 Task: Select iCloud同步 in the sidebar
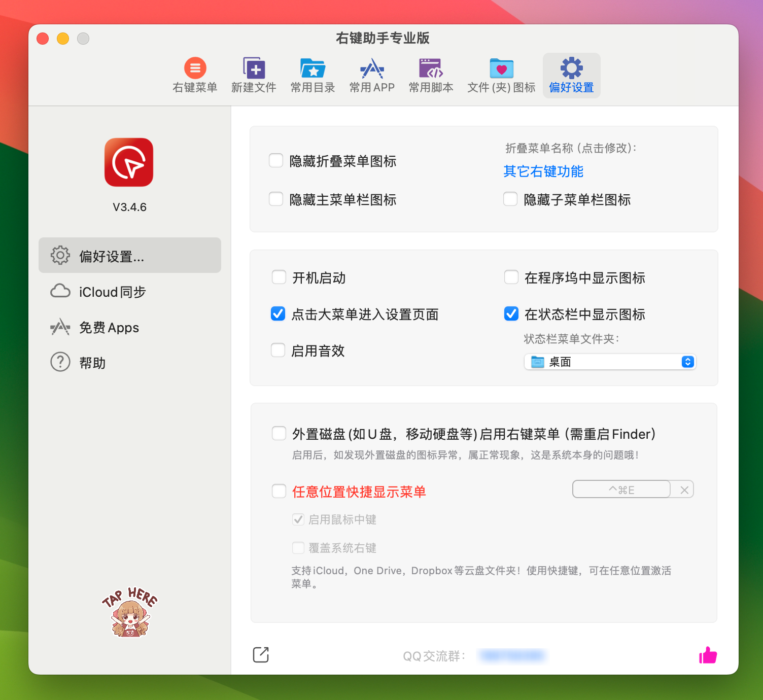point(130,291)
